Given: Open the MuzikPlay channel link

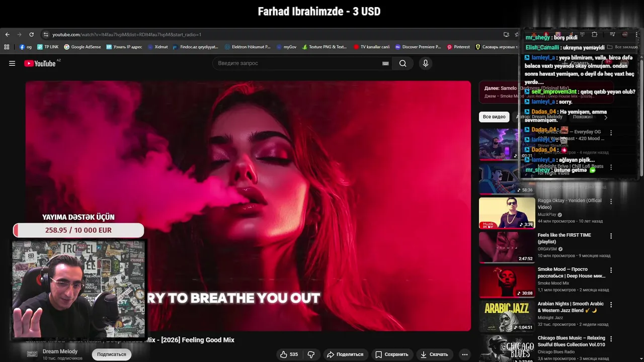Looking at the screenshot, I should (547, 215).
